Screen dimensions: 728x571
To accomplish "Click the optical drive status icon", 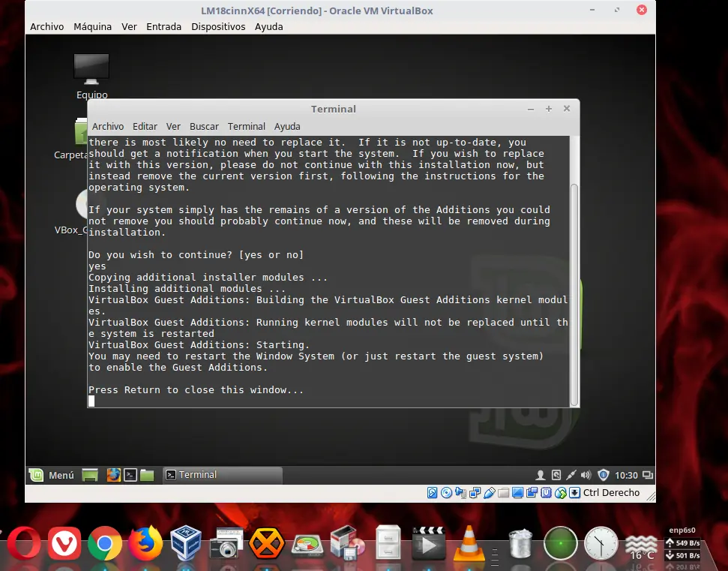I will tap(444, 492).
